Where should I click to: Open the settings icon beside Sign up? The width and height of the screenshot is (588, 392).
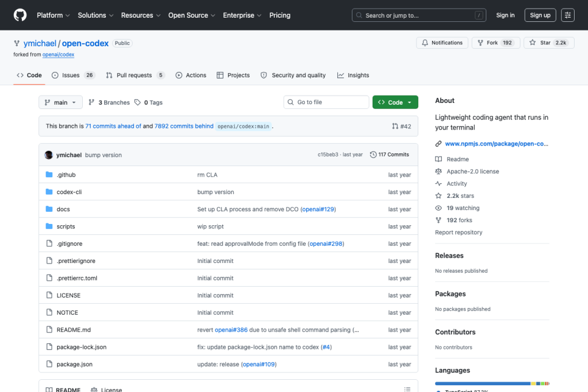(567, 15)
